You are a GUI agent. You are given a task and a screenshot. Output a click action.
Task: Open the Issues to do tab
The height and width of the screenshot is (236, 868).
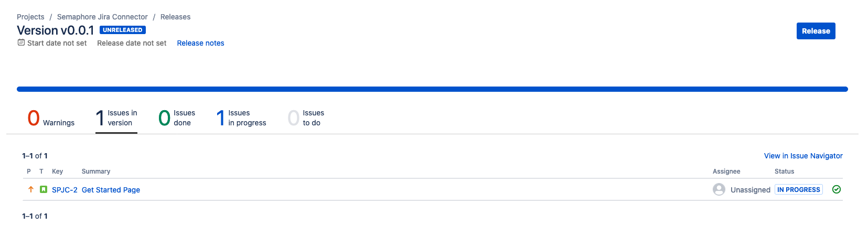[x=306, y=118]
